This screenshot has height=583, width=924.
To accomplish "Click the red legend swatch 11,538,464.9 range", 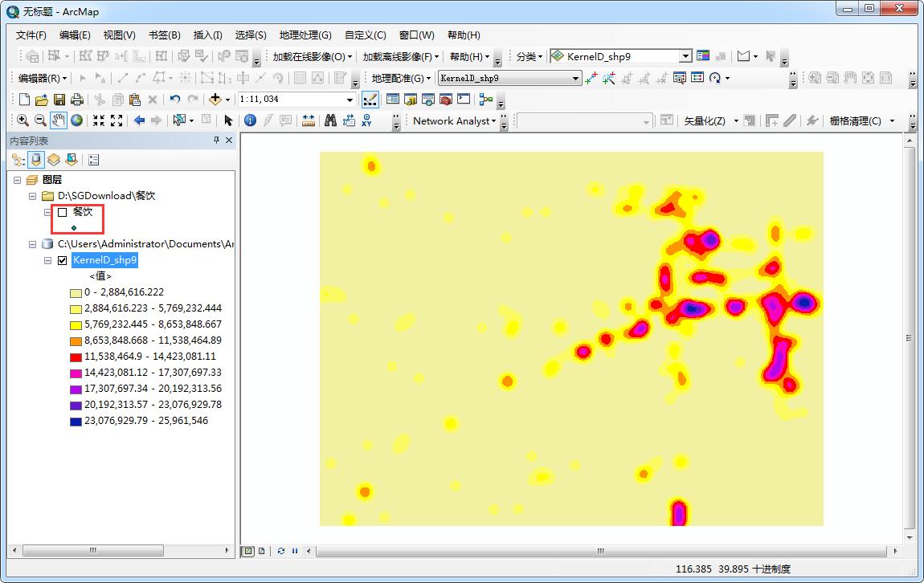I will point(76,356).
